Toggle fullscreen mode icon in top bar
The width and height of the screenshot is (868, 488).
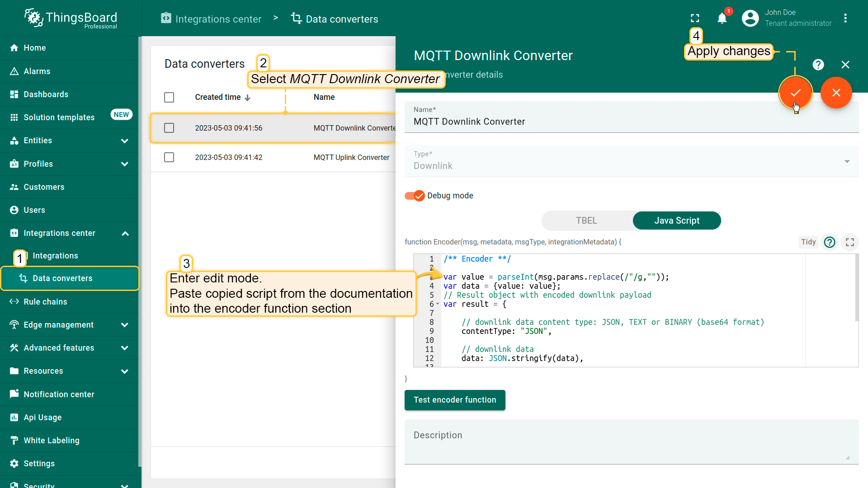click(695, 18)
